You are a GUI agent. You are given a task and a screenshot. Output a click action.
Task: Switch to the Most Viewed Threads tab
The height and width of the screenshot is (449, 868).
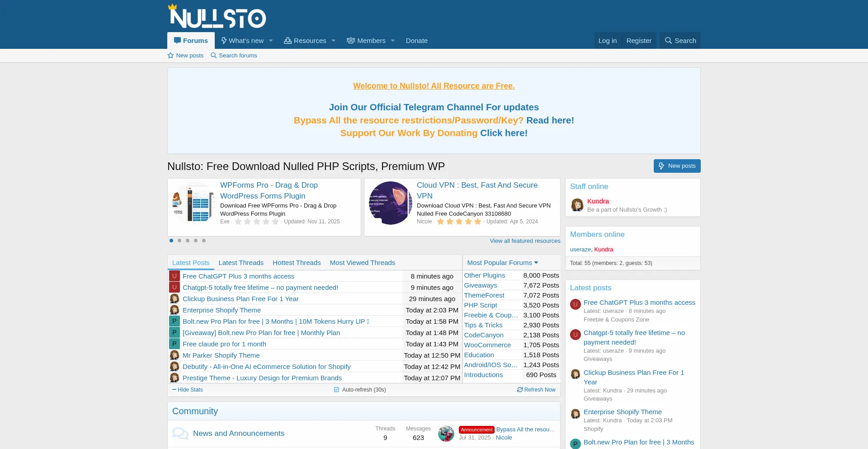(363, 263)
